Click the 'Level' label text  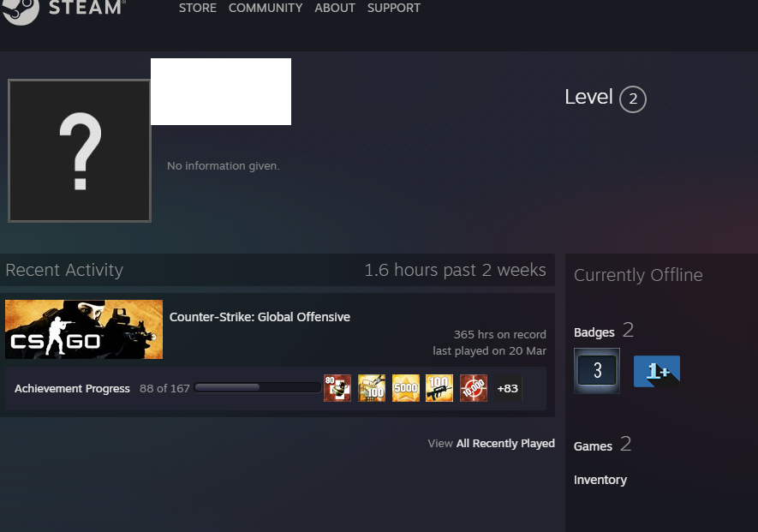point(588,97)
